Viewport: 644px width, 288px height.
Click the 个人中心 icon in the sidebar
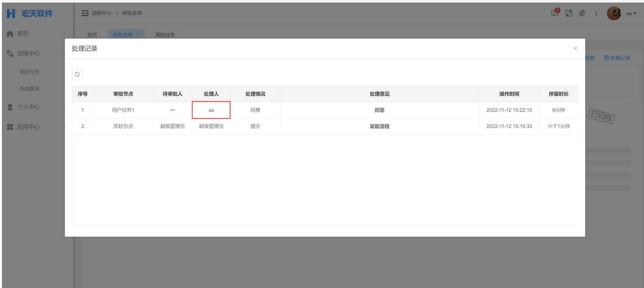10,107
